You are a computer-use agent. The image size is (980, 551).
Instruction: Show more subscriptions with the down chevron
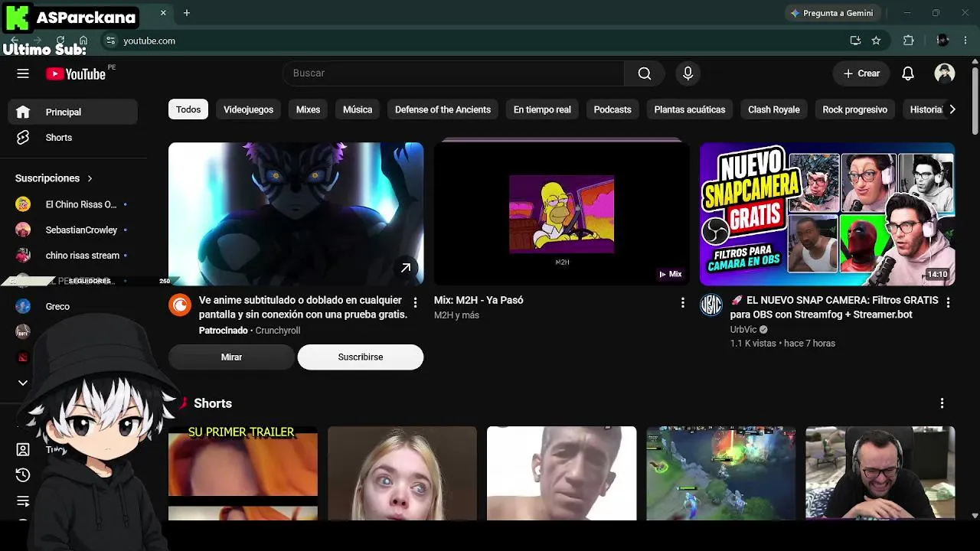pyautogui.click(x=23, y=383)
